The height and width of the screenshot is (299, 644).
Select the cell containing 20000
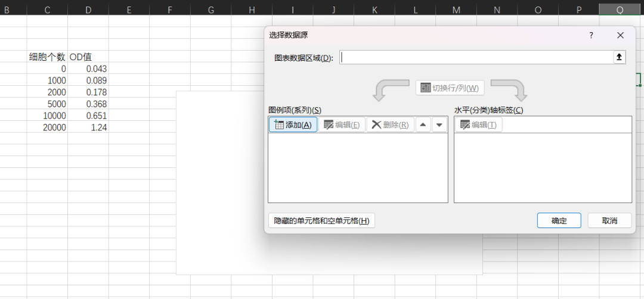point(47,127)
